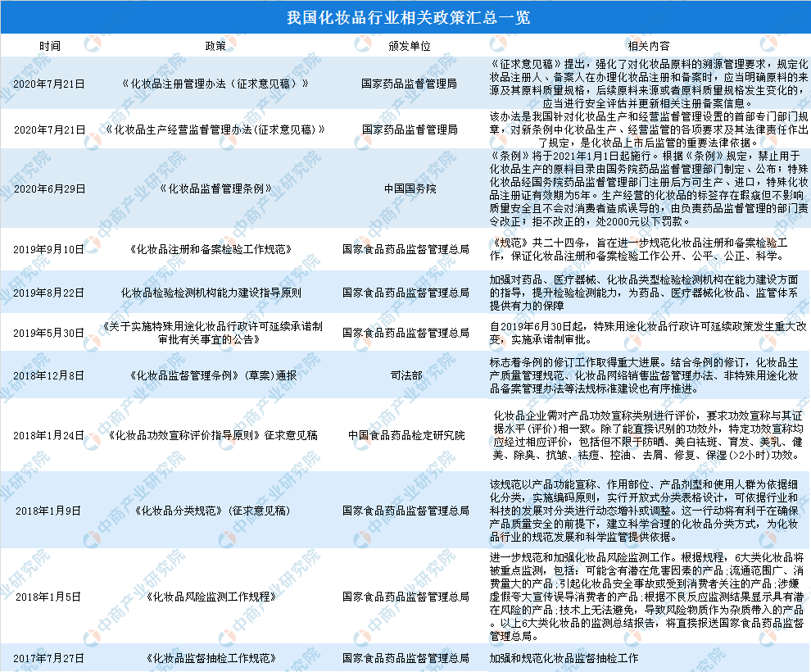
Task: Click the policy 《化妆品注册管理办法（征求意见稿）》
Action: [215, 84]
